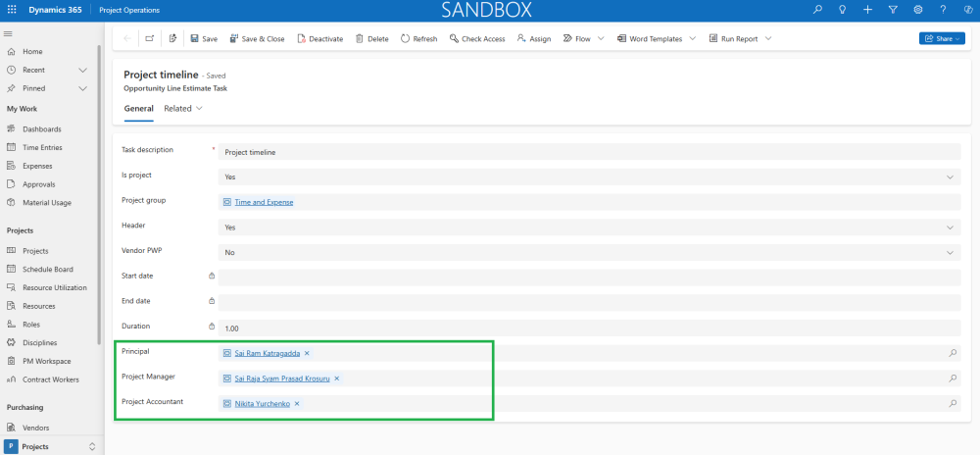
Task: Go back using the back arrow
Action: pos(127,38)
